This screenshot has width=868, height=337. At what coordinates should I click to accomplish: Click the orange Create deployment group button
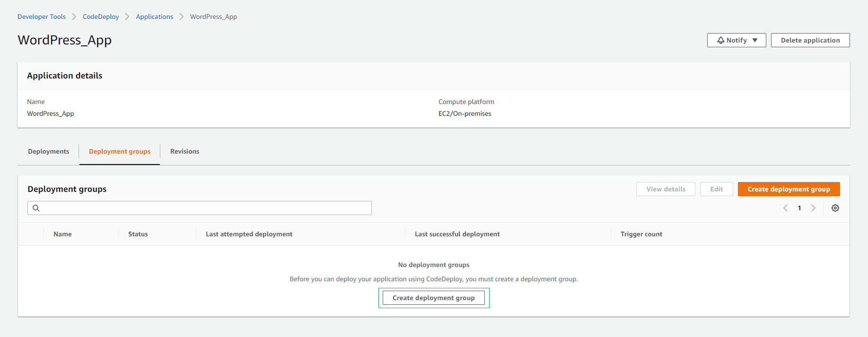(789, 189)
